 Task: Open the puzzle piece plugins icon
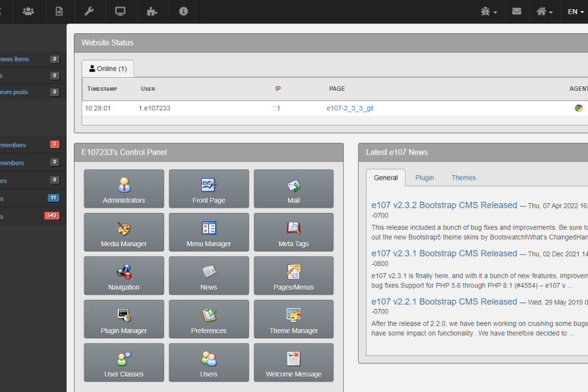click(152, 11)
